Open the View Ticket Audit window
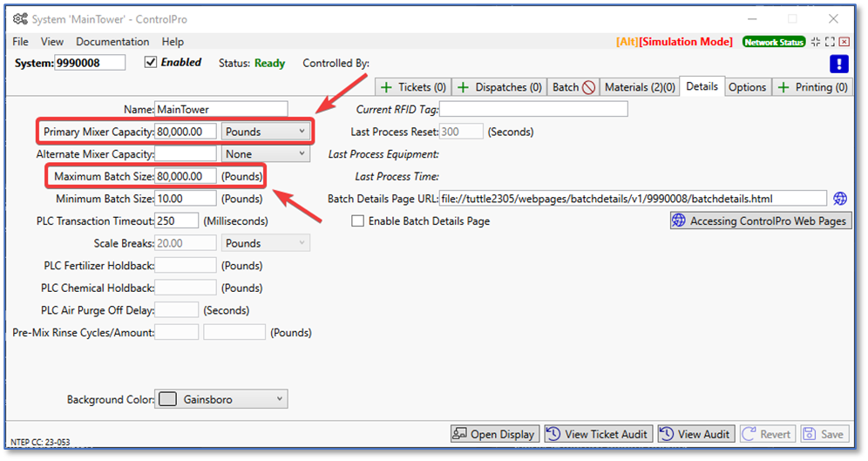This screenshot has width=868, height=461. [597, 434]
